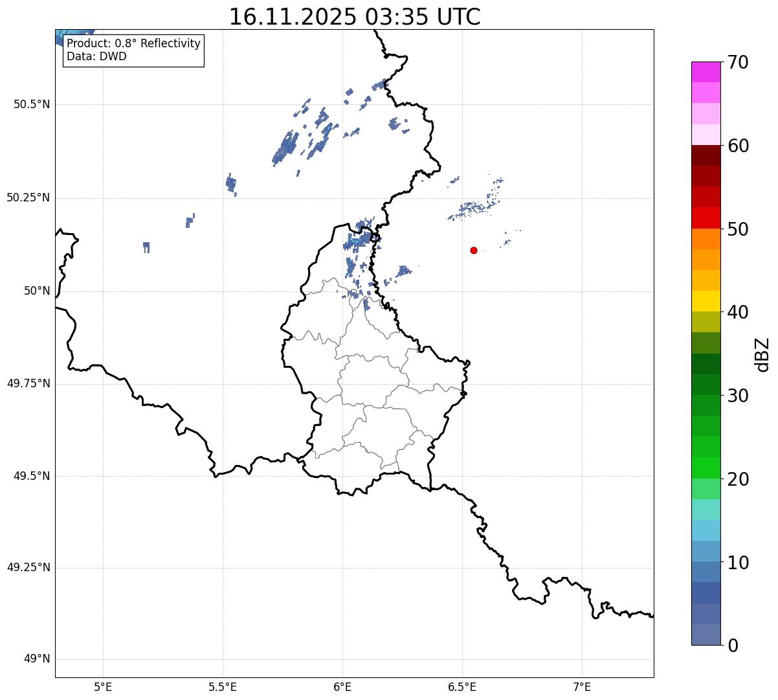Click the 5°E longitude label
The height and width of the screenshot is (700, 778).
tap(103, 687)
